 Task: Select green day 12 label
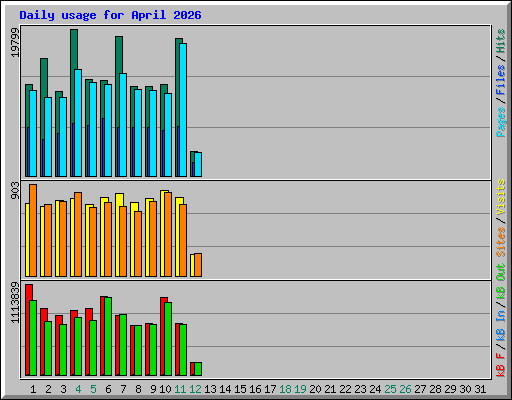[195, 389]
